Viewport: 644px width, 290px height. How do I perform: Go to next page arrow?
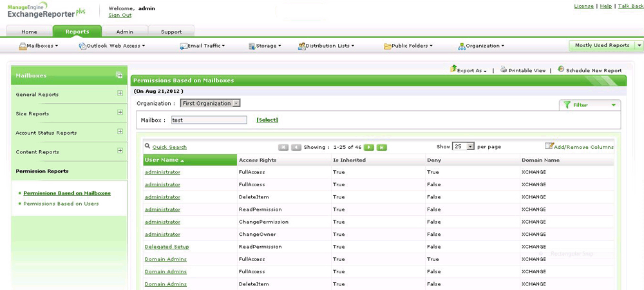click(x=370, y=147)
